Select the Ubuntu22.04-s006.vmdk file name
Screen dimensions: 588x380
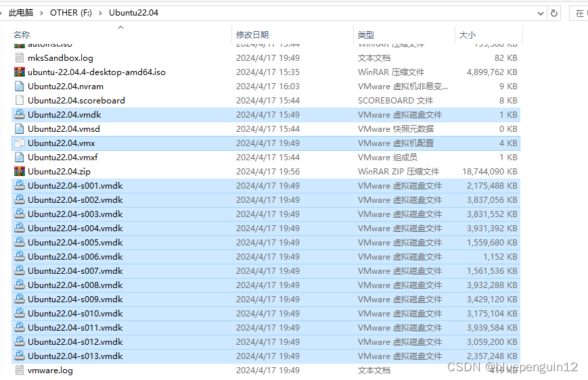[75, 257]
